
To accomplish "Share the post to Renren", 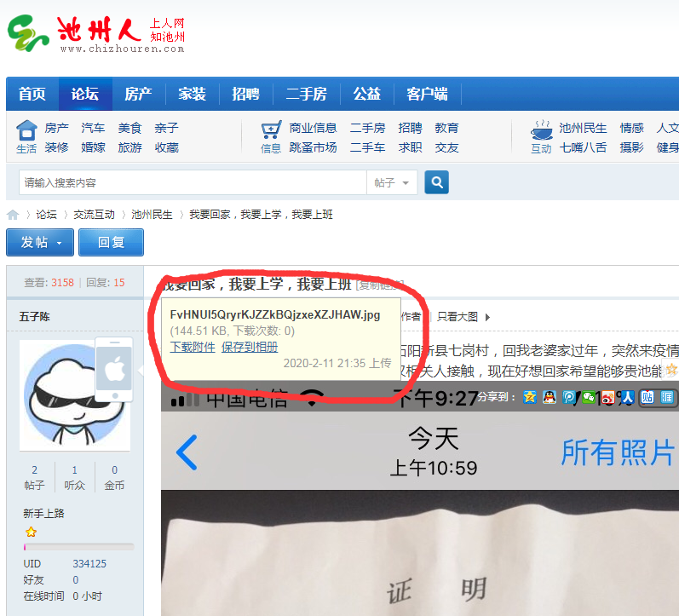I will (x=628, y=397).
